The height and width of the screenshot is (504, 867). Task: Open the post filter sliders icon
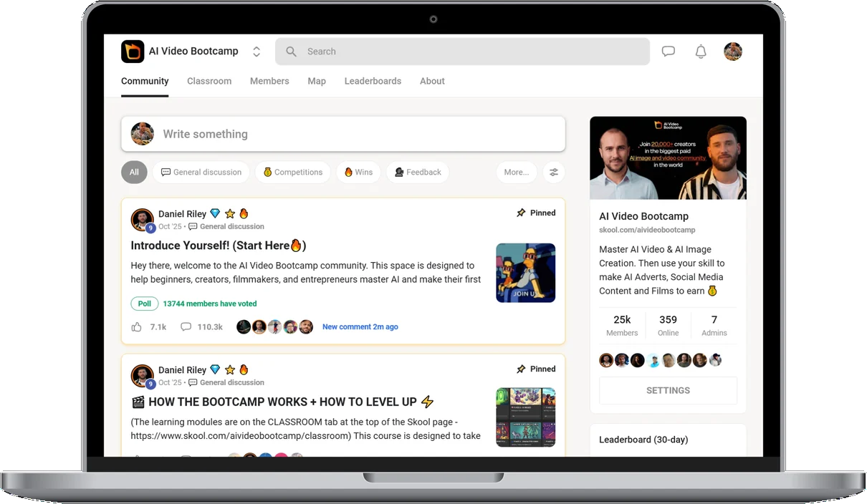pyautogui.click(x=553, y=172)
